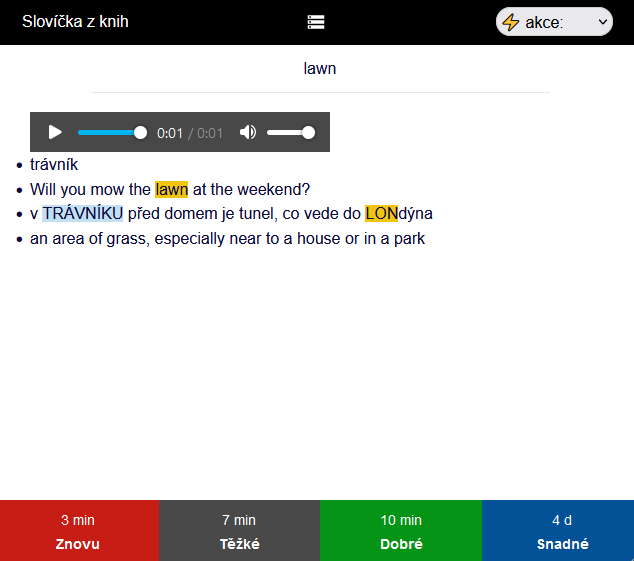This screenshot has height=561, width=634.
Task: Click the highlighted LON mnemonic text
Action: [381, 214]
